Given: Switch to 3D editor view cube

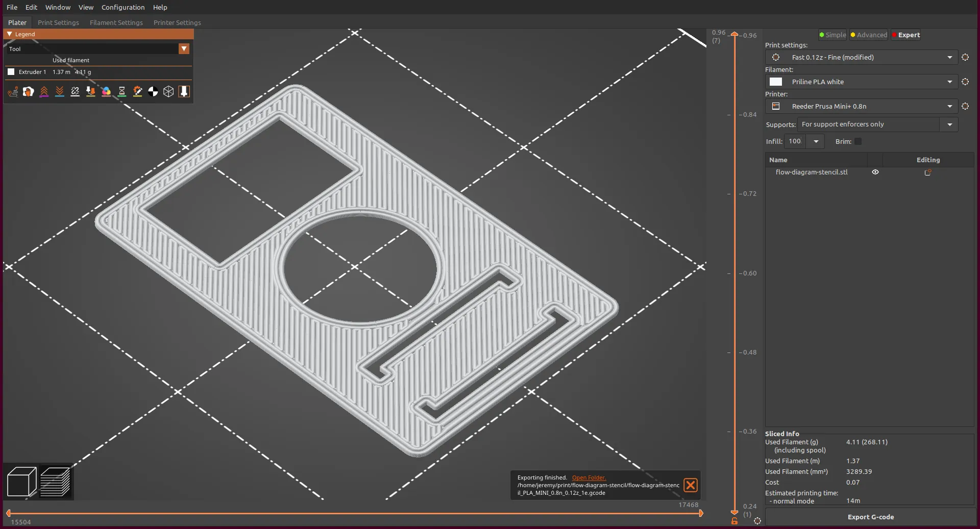Looking at the screenshot, I should pyautogui.click(x=21, y=482).
